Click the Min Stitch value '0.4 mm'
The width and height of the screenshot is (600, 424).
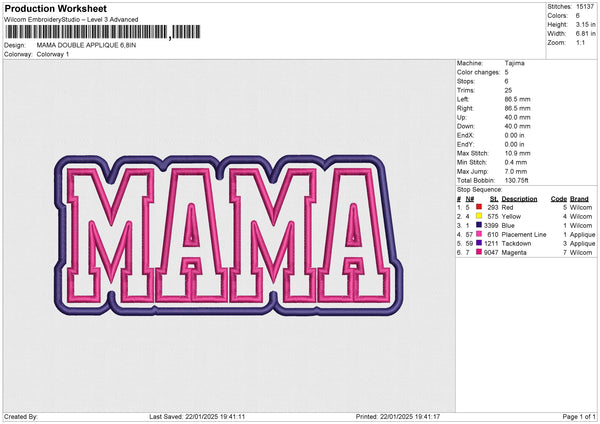(x=516, y=162)
